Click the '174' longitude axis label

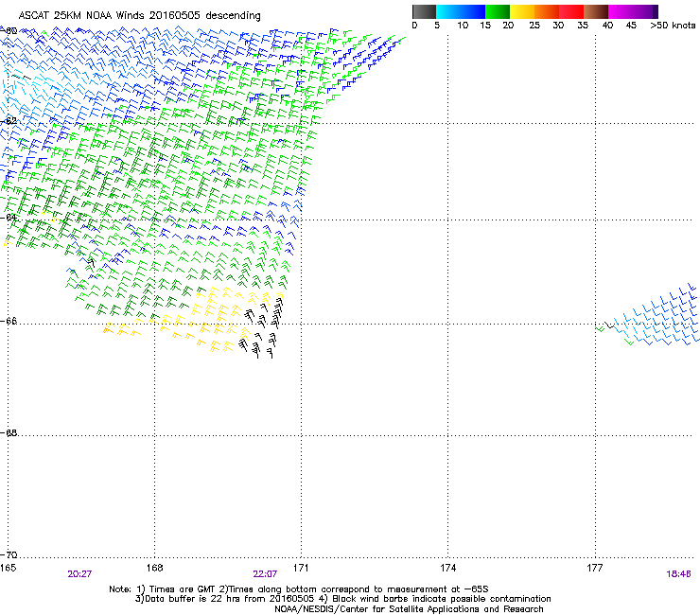click(447, 568)
